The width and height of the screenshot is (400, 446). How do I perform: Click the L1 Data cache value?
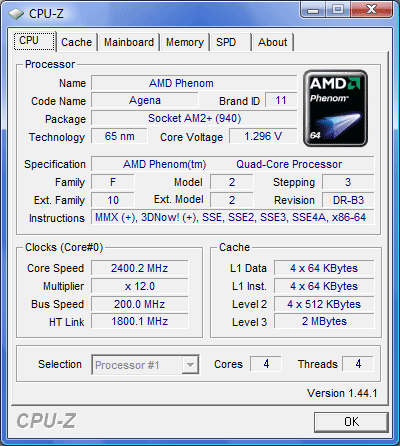click(324, 268)
